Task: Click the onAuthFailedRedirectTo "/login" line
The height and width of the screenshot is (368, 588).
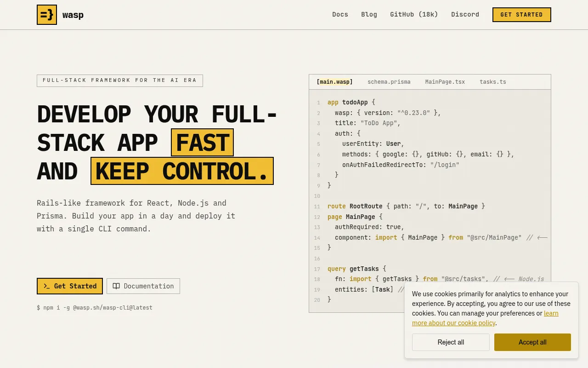Action: click(x=401, y=165)
